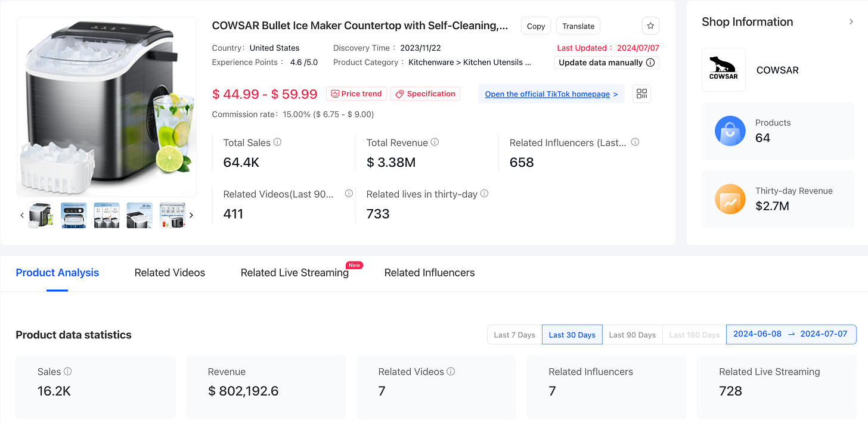This screenshot has height=423, width=868.
Task: Click info icon beside Related lives in thirty-day
Action: pyautogui.click(x=484, y=194)
